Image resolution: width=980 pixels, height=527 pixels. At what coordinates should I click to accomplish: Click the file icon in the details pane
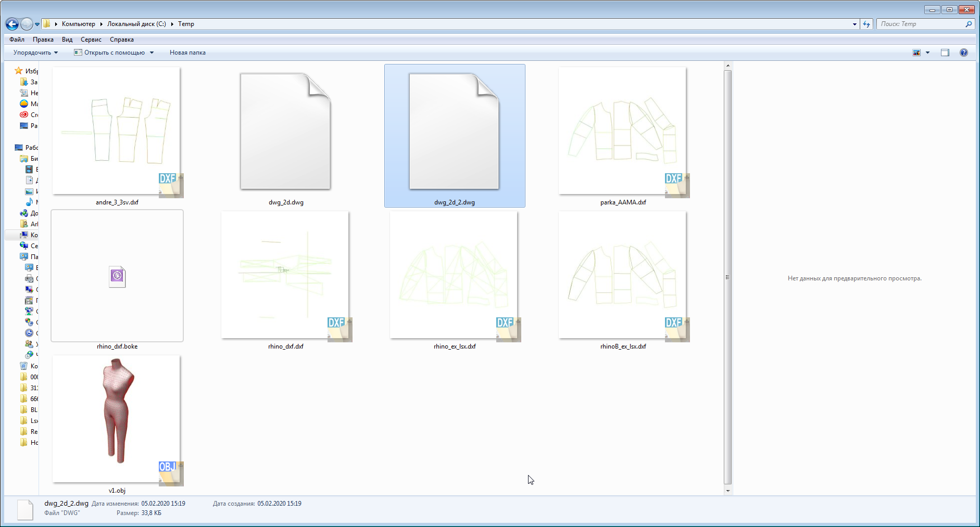pyautogui.click(x=25, y=509)
